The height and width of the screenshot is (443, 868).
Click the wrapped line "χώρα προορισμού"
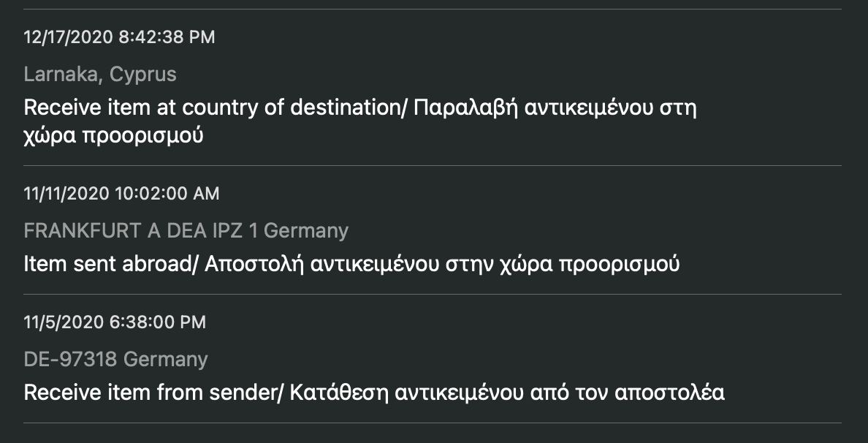pyautogui.click(x=113, y=136)
